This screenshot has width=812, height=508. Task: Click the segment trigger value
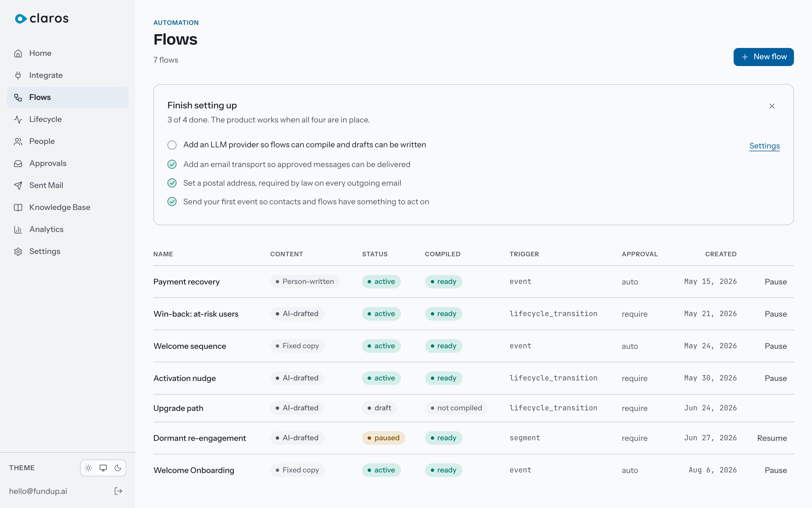[525, 438]
